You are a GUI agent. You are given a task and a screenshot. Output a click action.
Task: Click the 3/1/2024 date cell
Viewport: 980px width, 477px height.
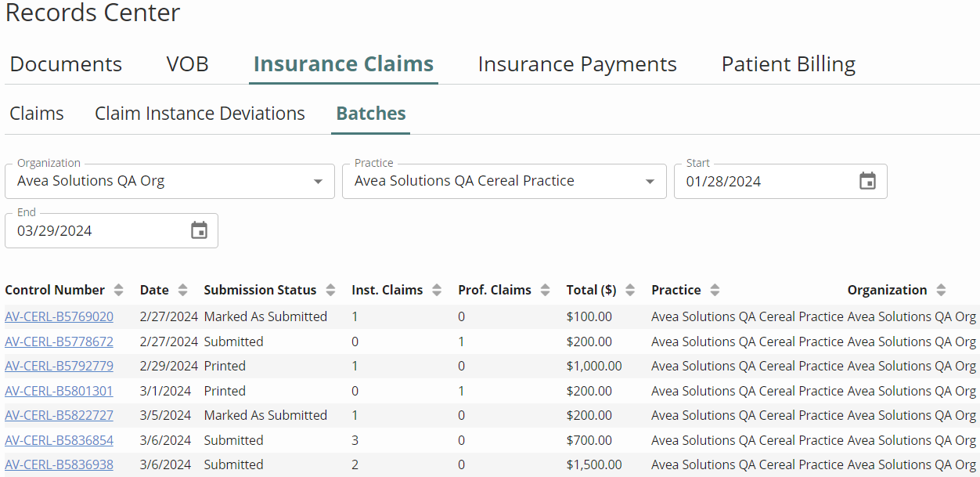point(165,391)
